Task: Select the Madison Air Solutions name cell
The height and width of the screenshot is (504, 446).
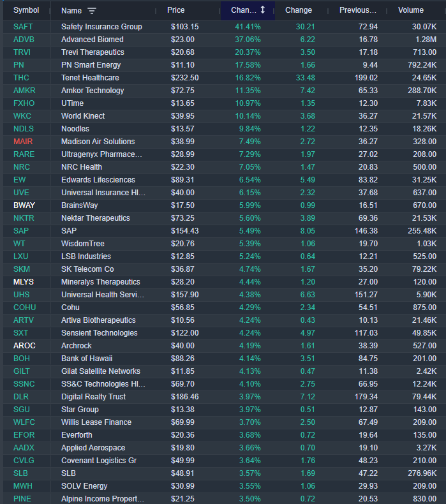Action: pyautogui.click(x=98, y=142)
